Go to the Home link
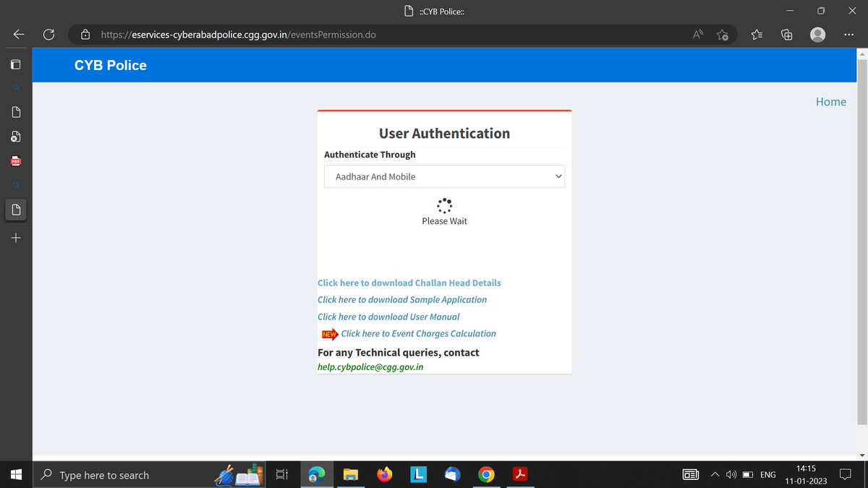Image resolution: width=868 pixels, height=488 pixels. click(831, 102)
